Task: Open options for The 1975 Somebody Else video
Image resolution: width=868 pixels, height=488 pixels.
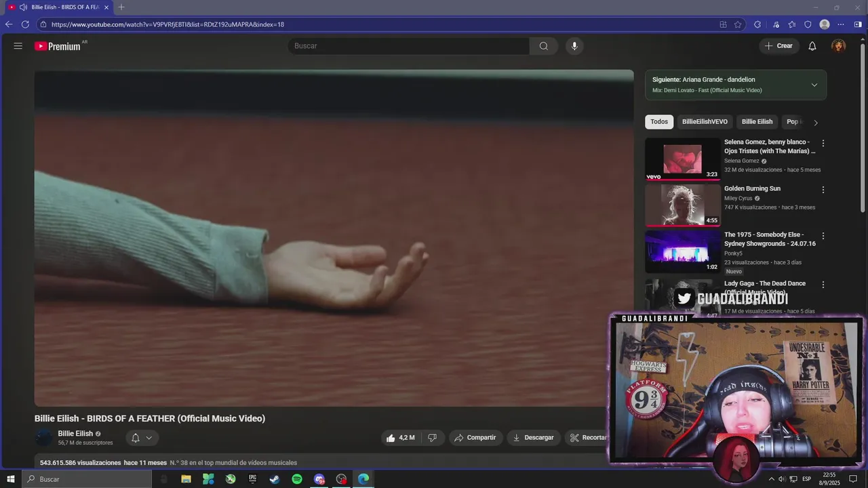Action: point(823,236)
